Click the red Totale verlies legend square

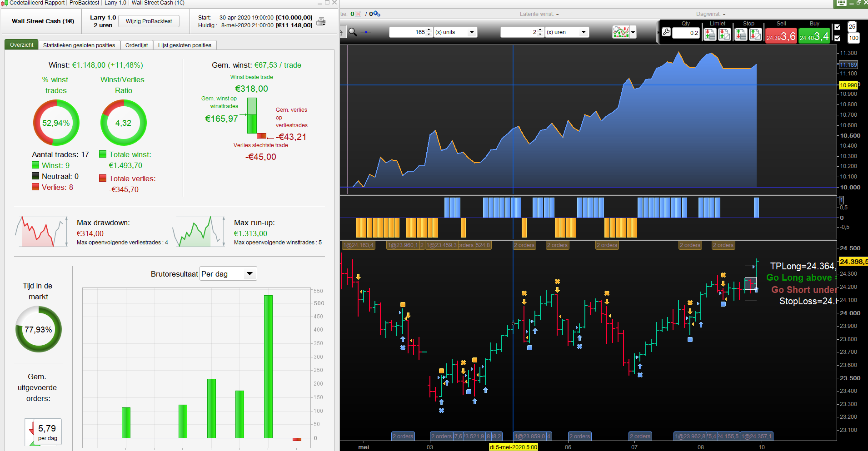coord(103,178)
